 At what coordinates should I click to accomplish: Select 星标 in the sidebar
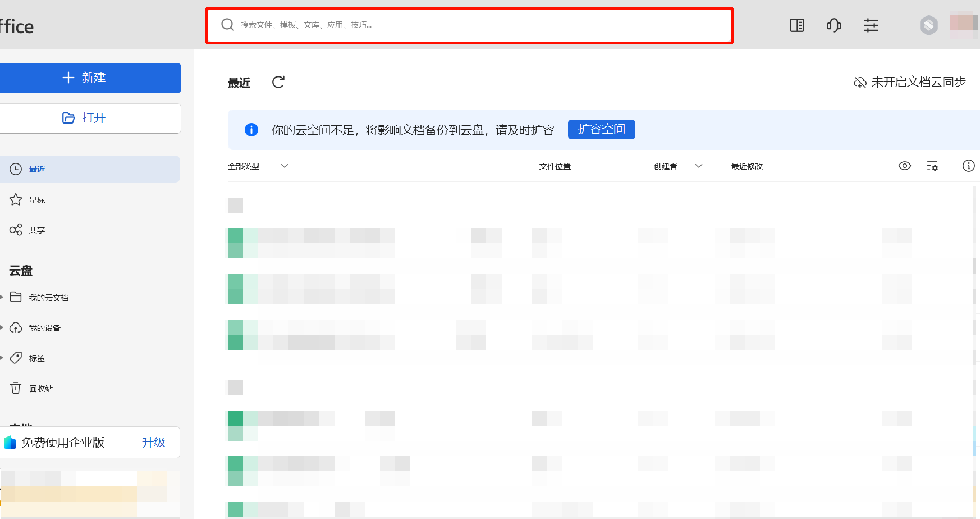[37, 200]
